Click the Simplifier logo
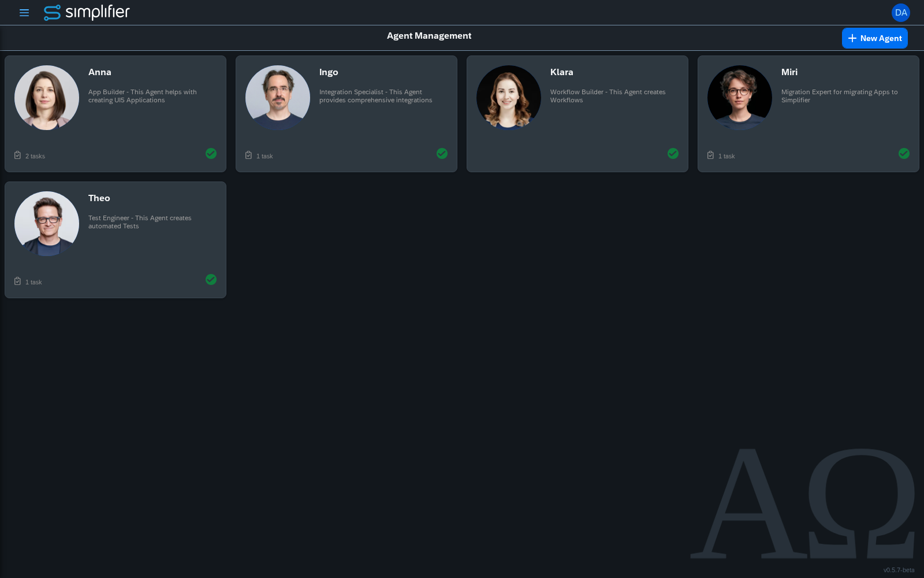Screen dimensions: 924x578 [87, 12]
